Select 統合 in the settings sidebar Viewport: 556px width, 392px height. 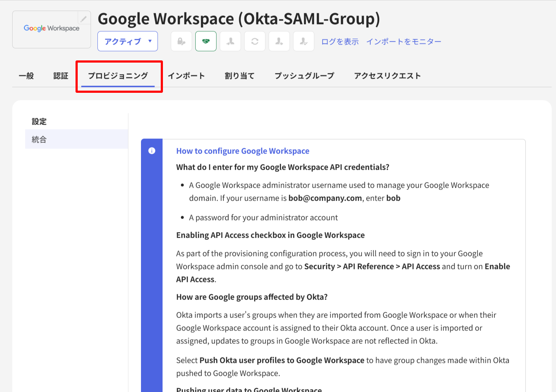click(38, 139)
